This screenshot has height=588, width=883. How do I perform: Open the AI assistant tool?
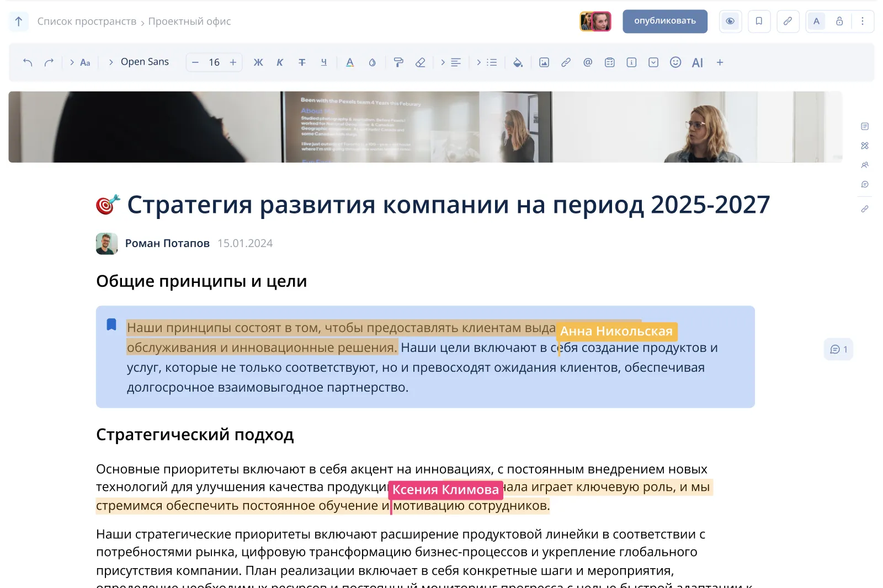[697, 62]
